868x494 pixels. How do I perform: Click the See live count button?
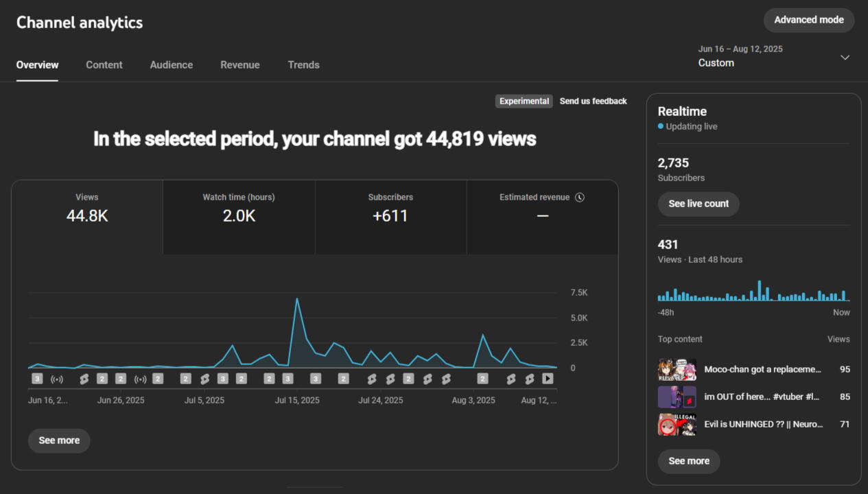coord(699,204)
